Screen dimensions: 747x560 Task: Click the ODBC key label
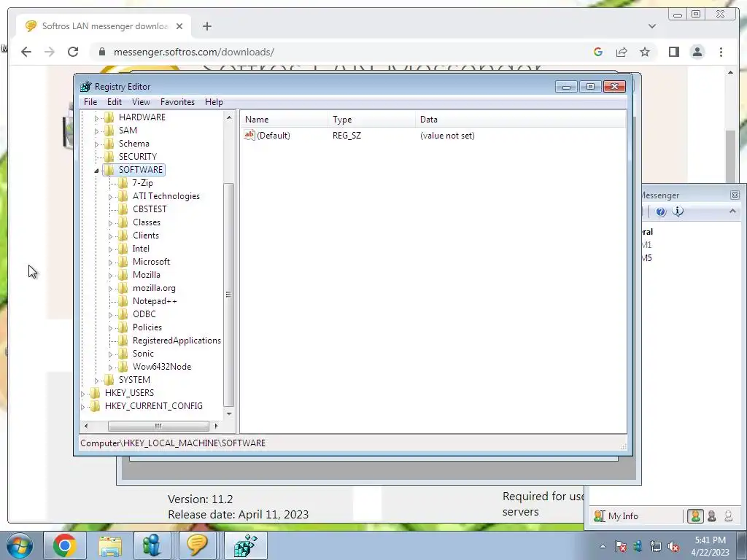144,314
